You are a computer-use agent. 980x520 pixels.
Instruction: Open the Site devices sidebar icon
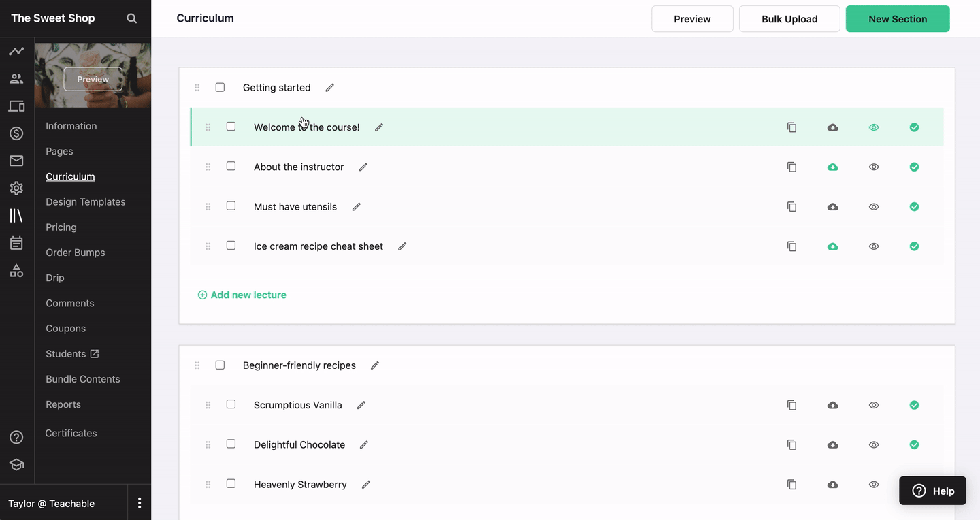[16, 106]
